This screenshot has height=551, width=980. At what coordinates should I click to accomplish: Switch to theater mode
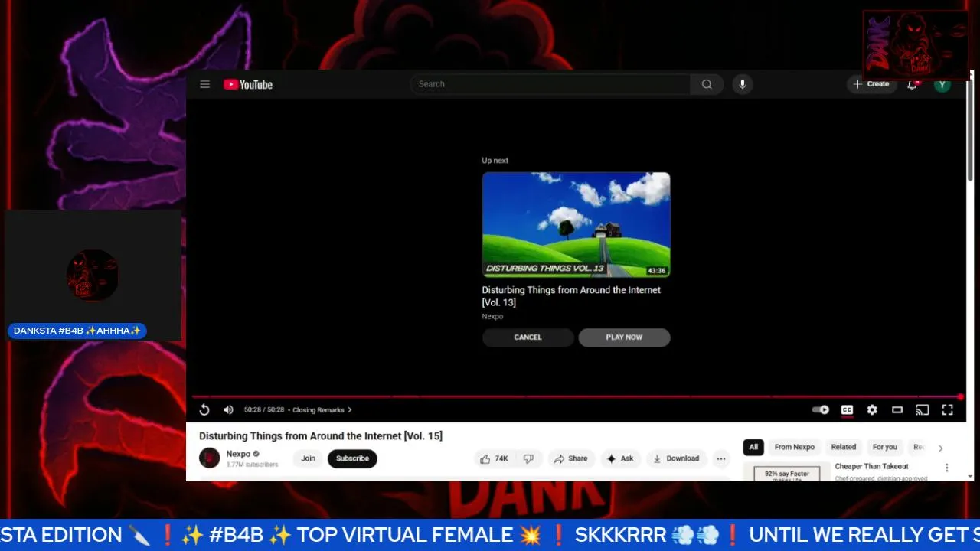[x=897, y=410]
